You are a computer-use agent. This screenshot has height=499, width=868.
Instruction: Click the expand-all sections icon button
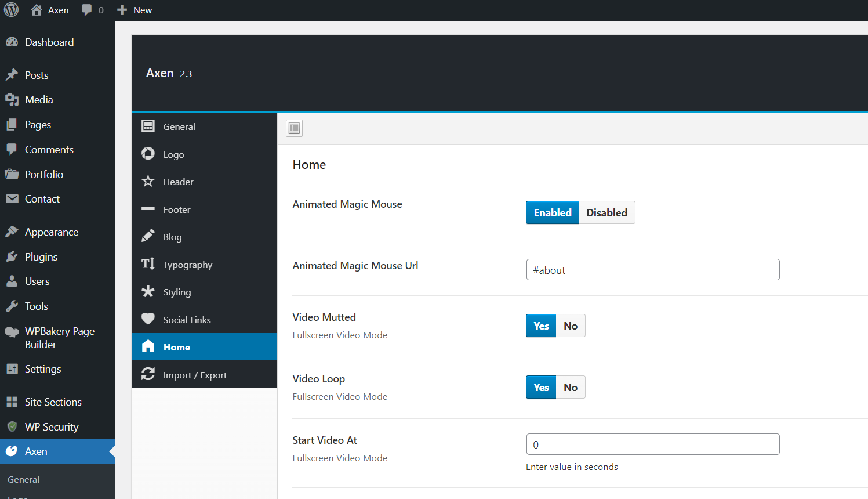[x=294, y=128]
